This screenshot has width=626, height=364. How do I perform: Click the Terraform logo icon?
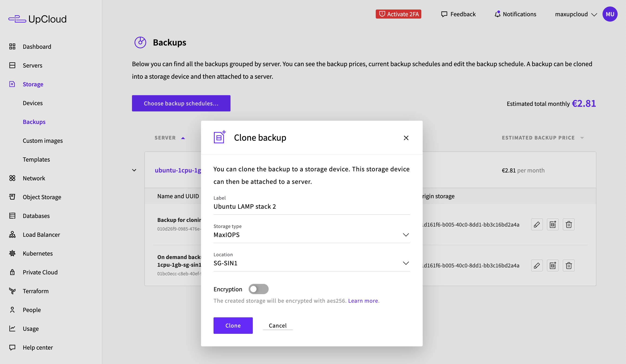pos(12,291)
